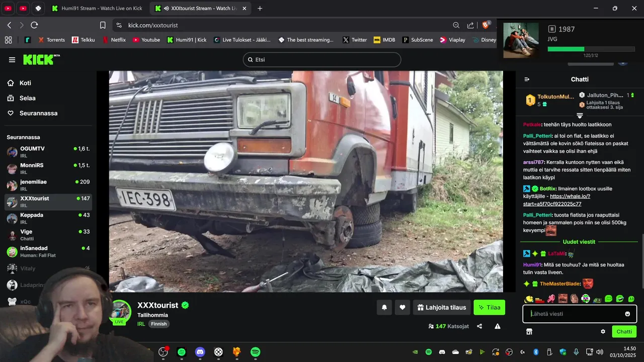This screenshot has height=362, width=644.
Task: Pause the 1987 media overlay
Action: pyautogui.click(x=552, y=29)
